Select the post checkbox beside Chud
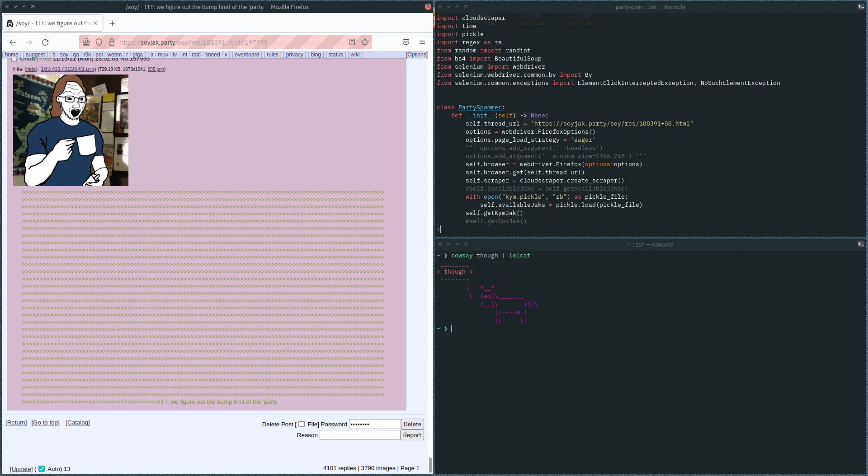 (14, 59)
